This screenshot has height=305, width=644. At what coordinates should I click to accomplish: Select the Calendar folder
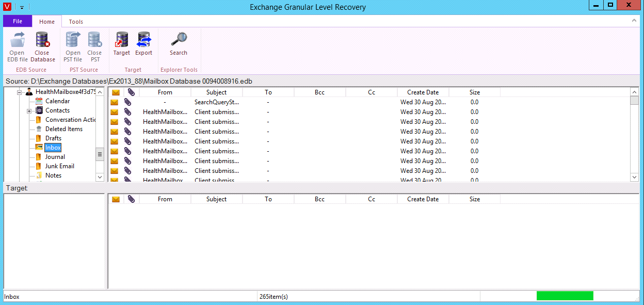coord(57,101)
